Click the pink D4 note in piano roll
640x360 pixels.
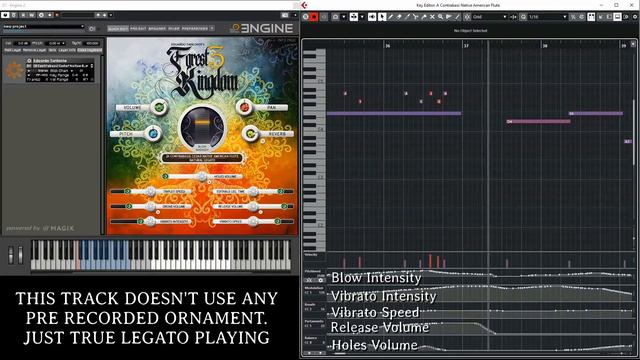(x=538, y=121)
